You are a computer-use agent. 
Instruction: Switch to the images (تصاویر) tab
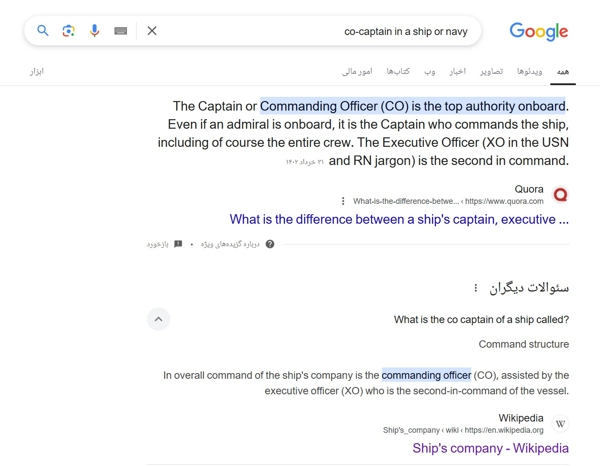coord(491,72)
